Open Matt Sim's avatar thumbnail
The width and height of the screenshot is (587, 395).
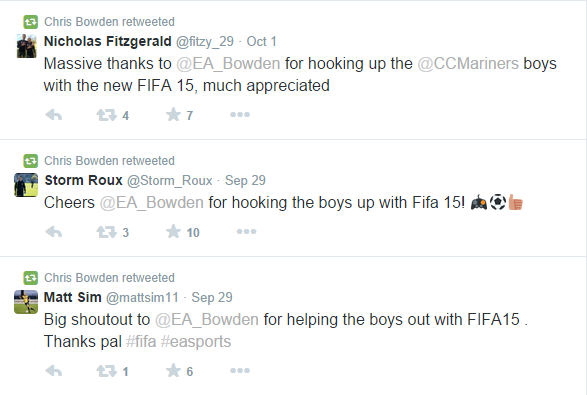coord(26,302)
